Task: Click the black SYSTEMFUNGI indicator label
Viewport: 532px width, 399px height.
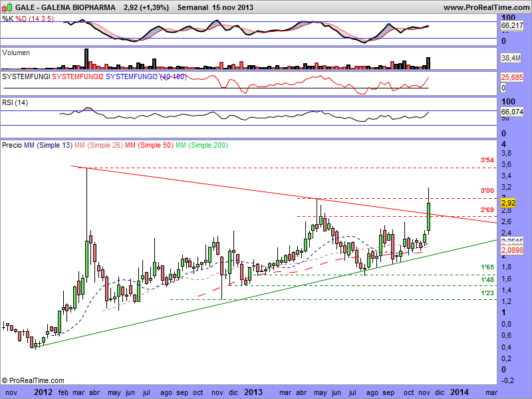Action: (x=26, y=76)
